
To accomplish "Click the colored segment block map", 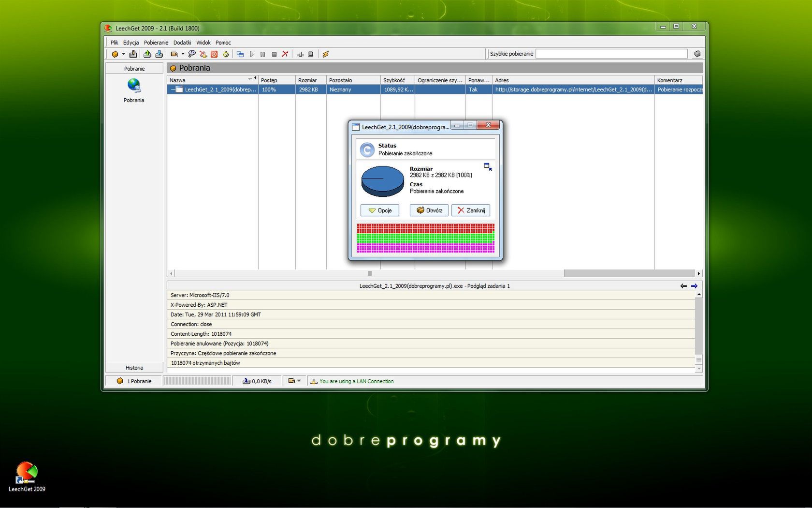I will (426, 238).
